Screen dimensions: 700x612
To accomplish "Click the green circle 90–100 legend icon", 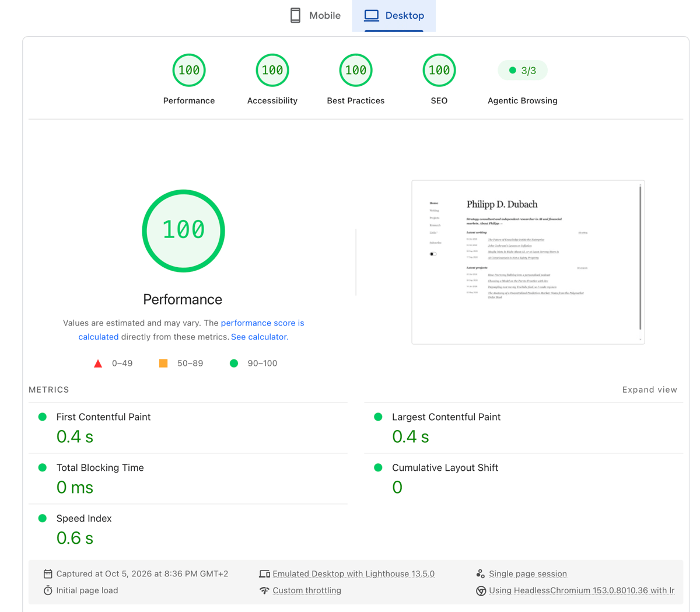I will click(234, 363).
